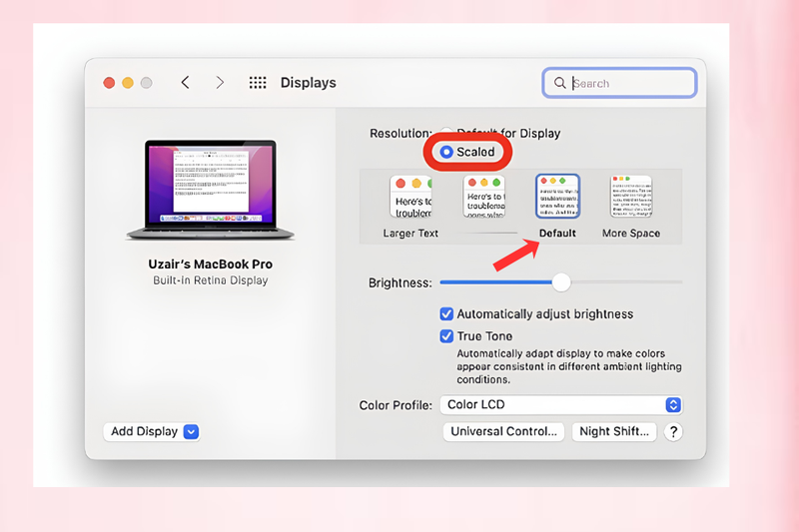The height and width of the screenshot is (532, 799).
Task: Click the Brightness slider knob
Action: (x=561, y=282)
